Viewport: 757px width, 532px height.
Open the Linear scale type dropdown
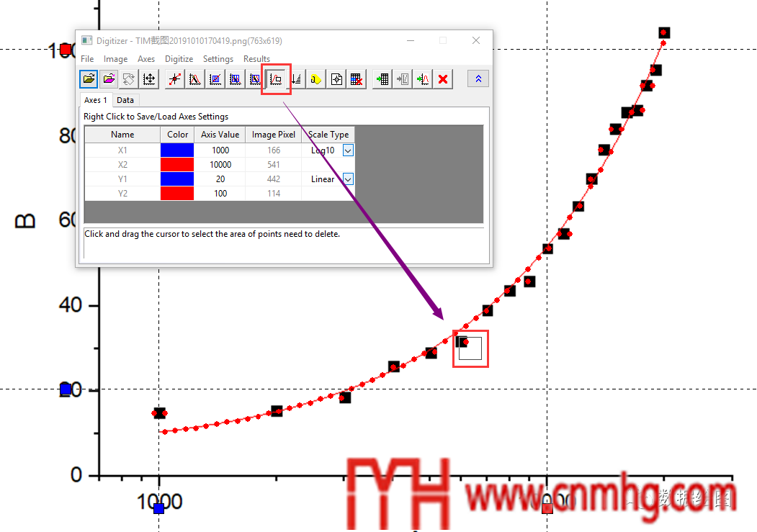pyautogui.click(x=348, y=179)
